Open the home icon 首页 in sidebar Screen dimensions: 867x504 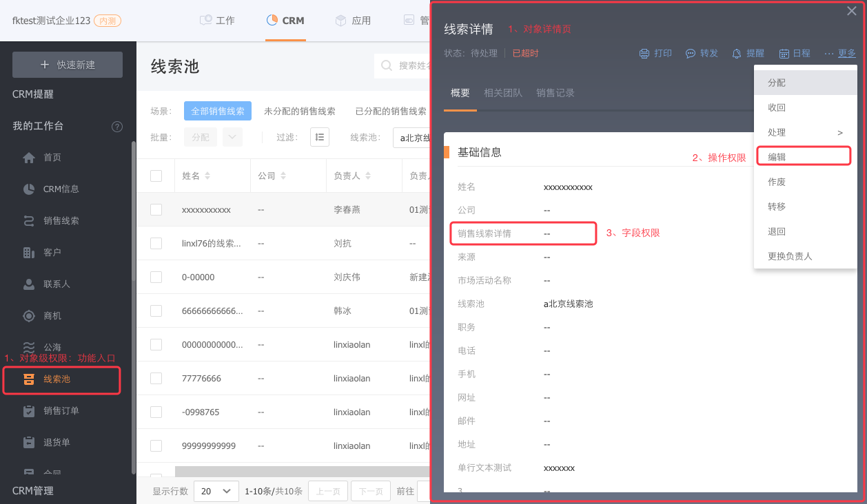29,158
